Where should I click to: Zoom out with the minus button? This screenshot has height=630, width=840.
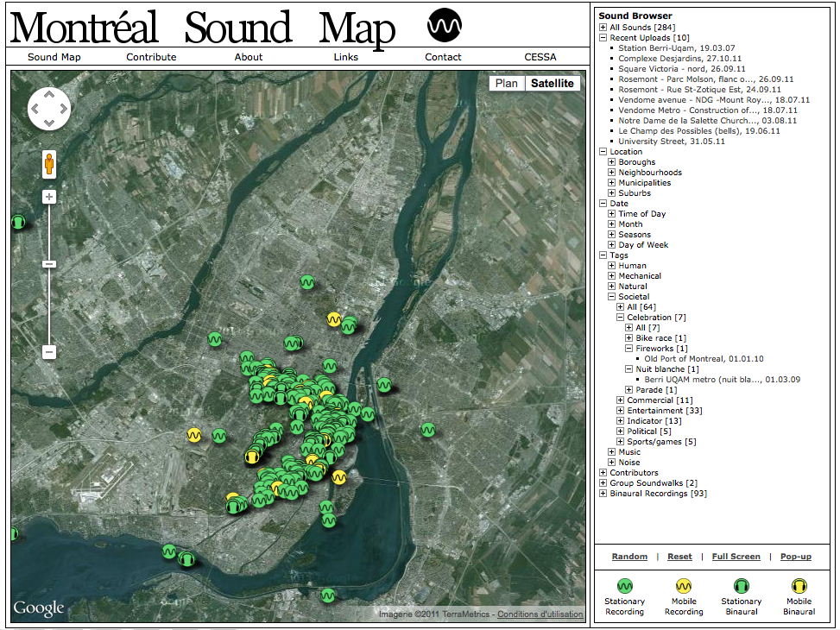point(49,352)
